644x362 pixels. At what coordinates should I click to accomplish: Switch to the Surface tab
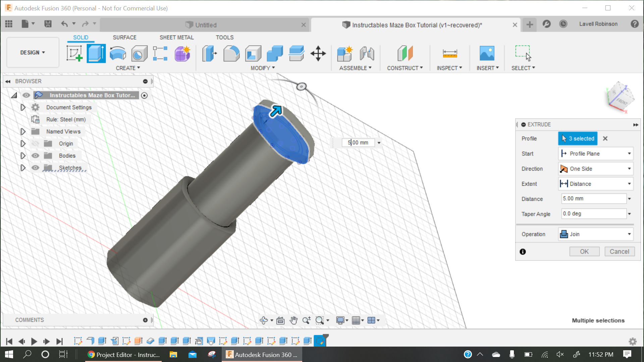coord(124,38)
